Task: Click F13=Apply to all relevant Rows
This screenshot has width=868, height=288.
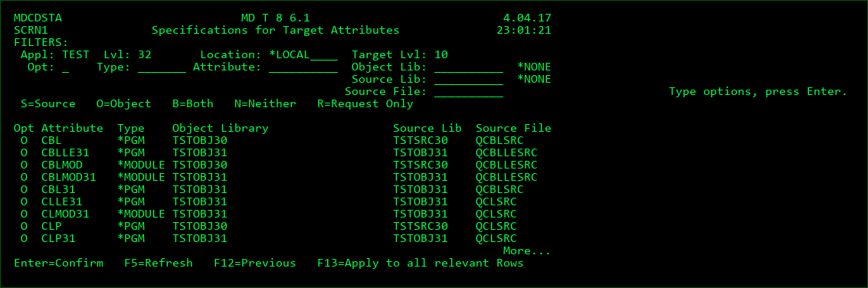Action: pyautogui.click(x=420, y=263)
